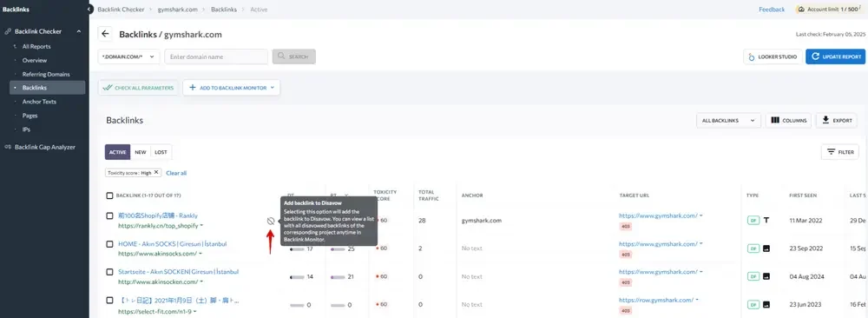Click the Update Report button
This screenshot has height=318, width=868.
tap(835, 56)
